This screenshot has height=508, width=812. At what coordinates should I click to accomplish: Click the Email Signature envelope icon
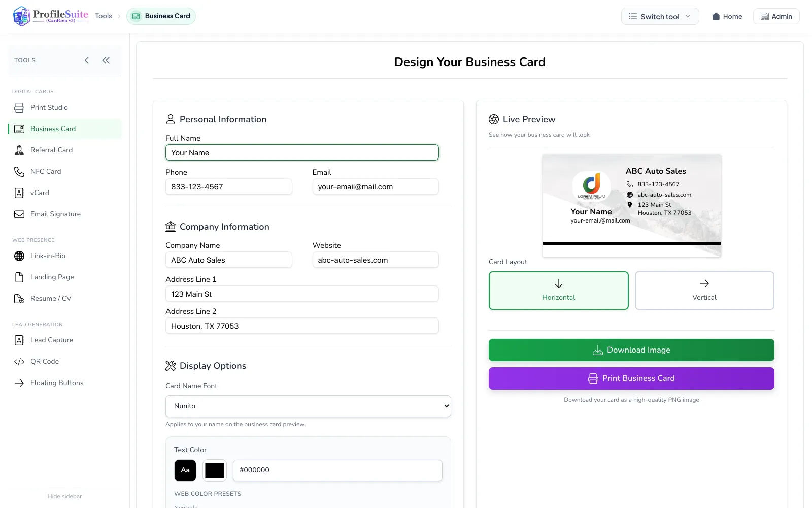point(19,214)
